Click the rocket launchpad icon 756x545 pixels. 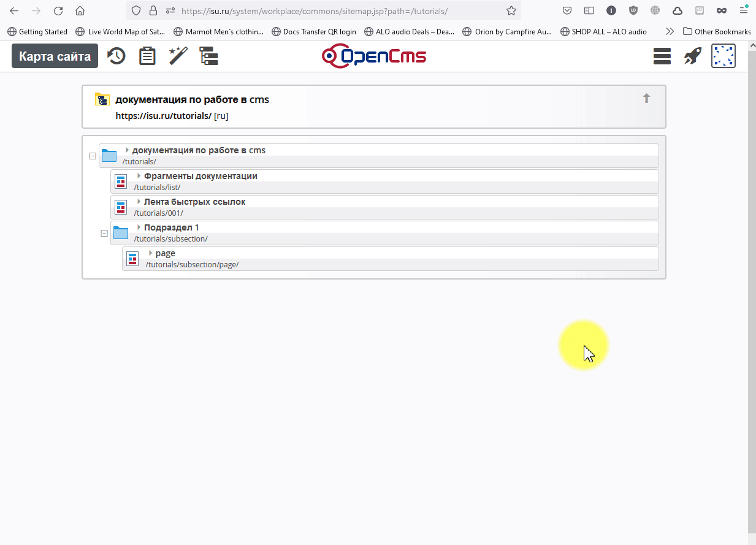692,56
